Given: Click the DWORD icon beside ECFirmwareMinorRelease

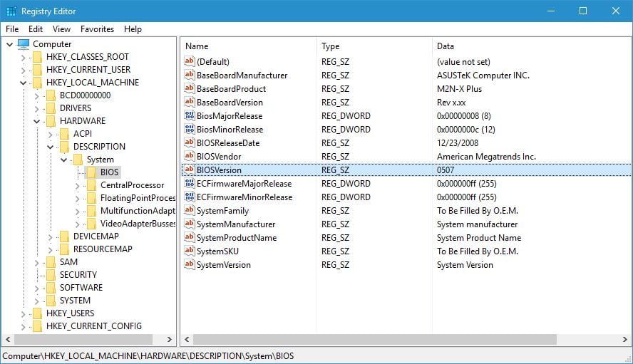Looking at the screenshot, I should click(x=190, y=197).
